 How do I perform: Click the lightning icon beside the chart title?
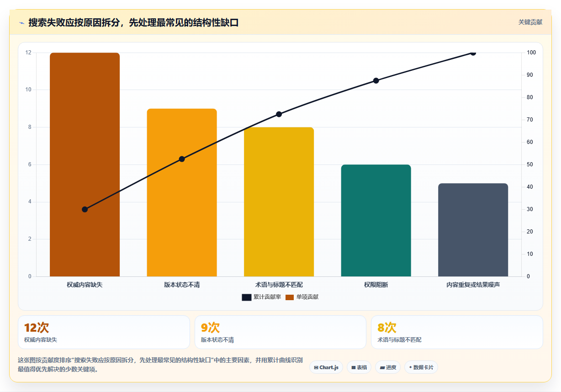[x=22, y=22]
